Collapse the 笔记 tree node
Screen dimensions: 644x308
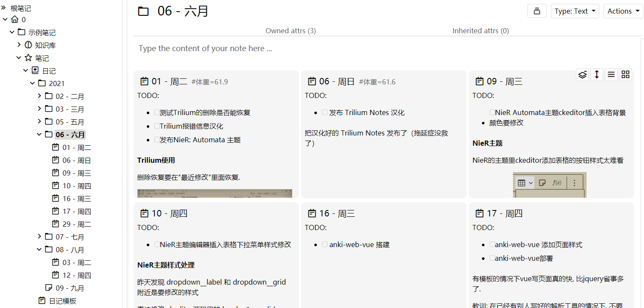click(x=19, y=58)
